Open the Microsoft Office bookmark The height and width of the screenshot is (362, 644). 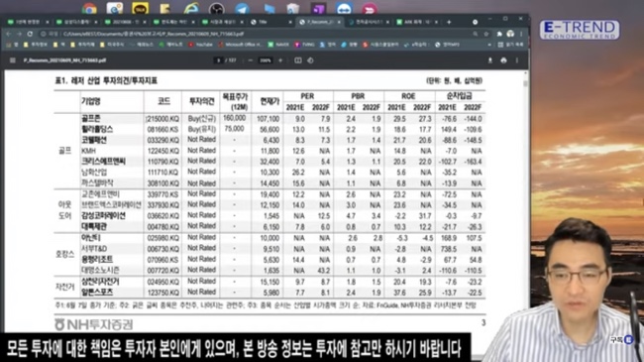click(241, 45)
